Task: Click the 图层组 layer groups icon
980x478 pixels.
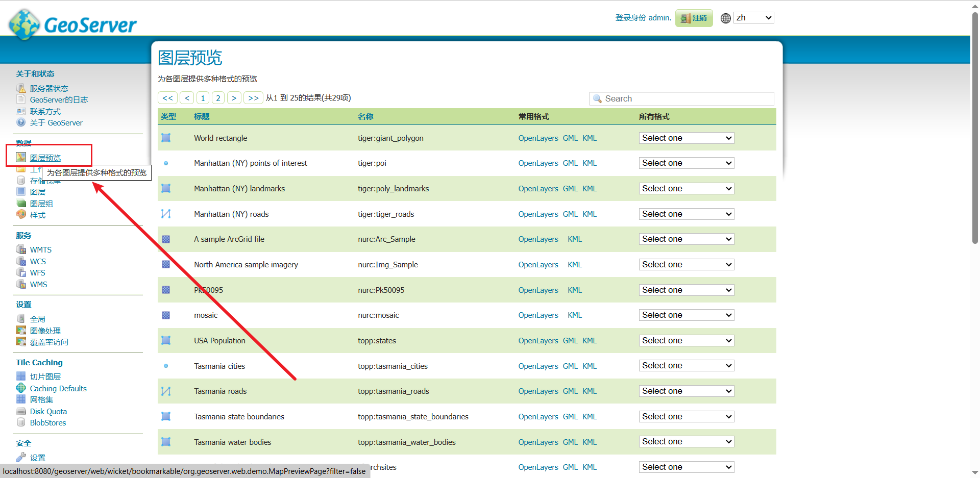Action: tap(21, 204)
